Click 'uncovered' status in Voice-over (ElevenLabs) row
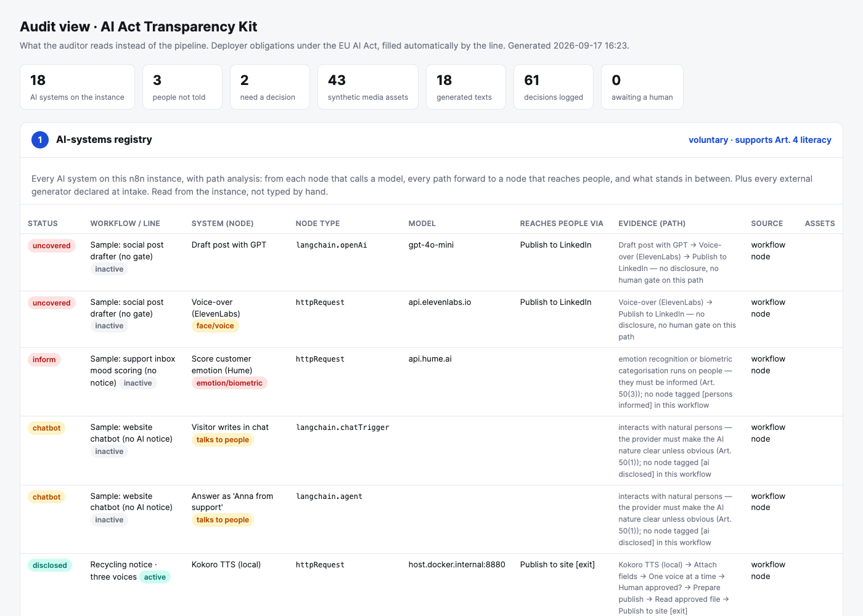The image size is (863, 616). pyautogui.click(x=52, y=303)
